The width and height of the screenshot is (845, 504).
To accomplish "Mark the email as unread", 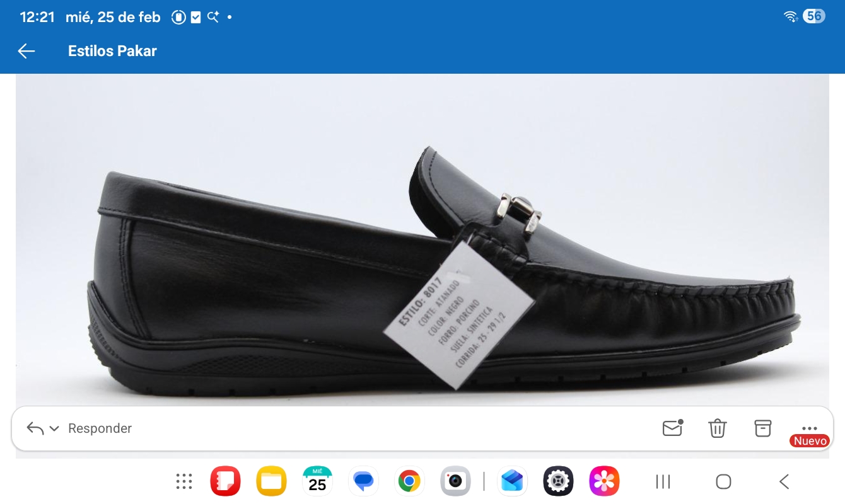I will 672,428.
